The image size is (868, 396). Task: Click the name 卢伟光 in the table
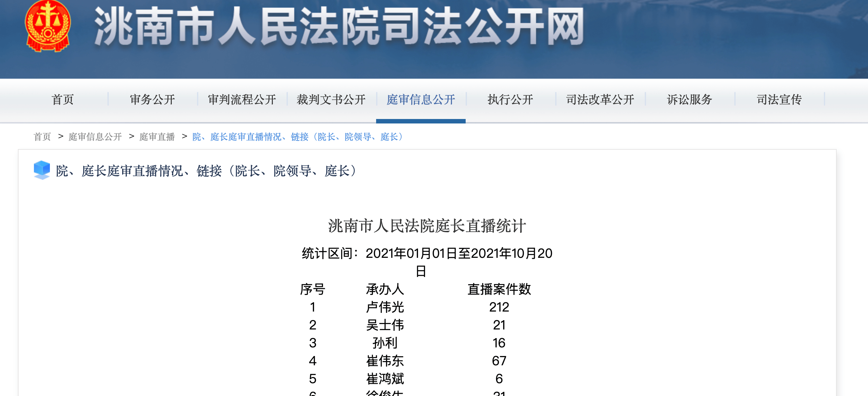[x=385, y=307]
